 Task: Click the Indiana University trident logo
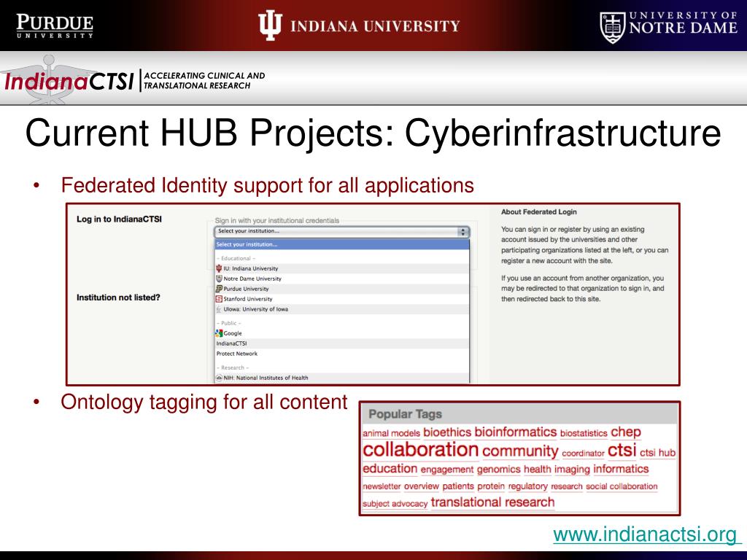point(270,26)
